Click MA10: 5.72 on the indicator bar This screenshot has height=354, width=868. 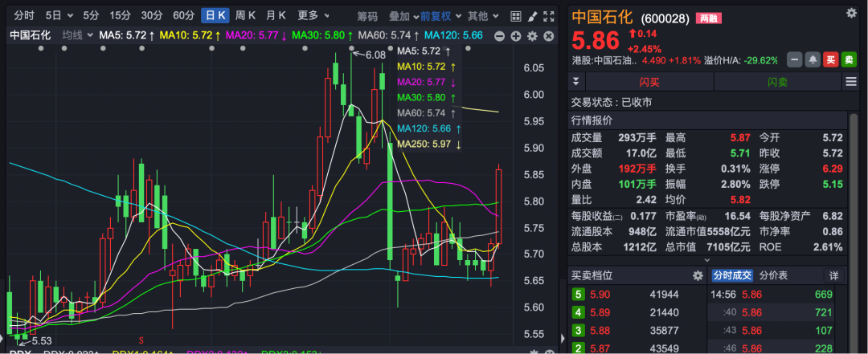[190, 36]
